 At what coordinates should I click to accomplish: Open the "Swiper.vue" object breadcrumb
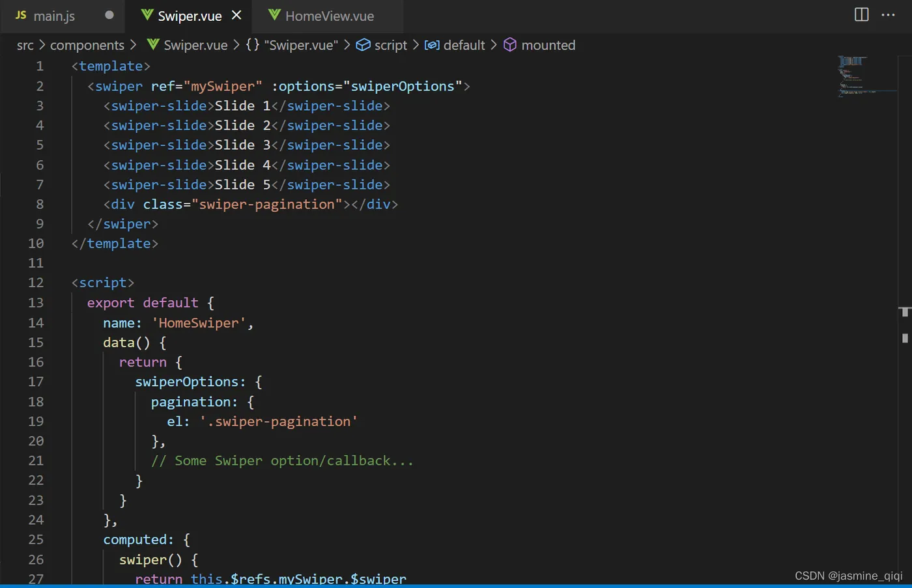coord(301,45)
